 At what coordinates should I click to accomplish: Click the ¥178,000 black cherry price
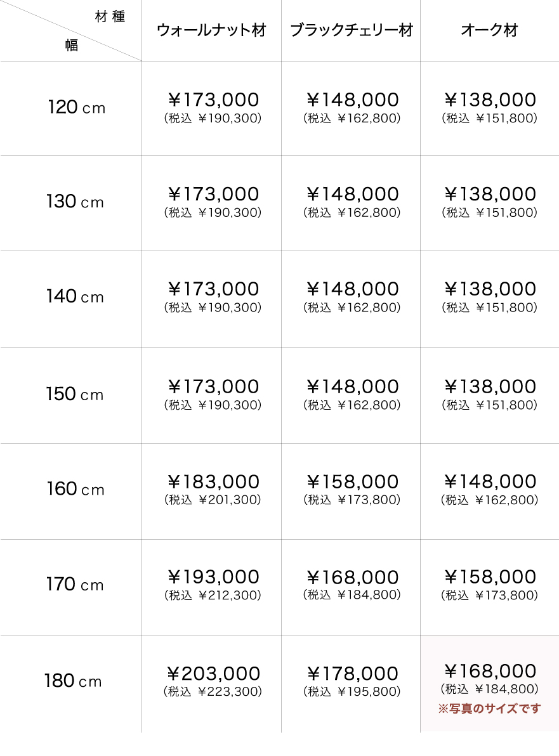coord(352,674)
